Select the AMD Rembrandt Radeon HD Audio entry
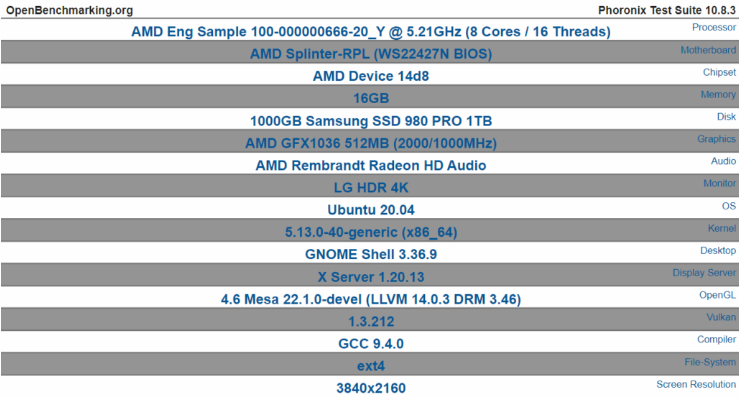The image size is (739, 403). click(370, 165)
